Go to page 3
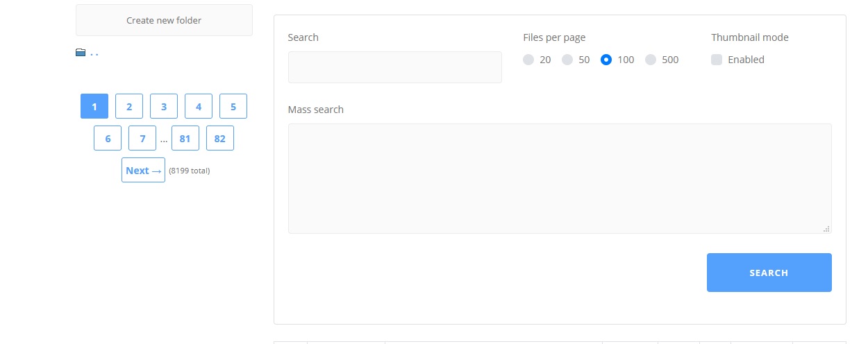 [164, 106]
